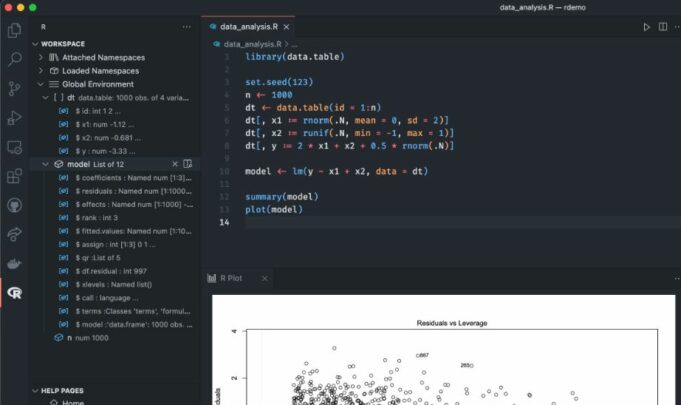The image size is (681, 405).
Task: View the model object in viewer
Action: pyautogui.click(x=188, y=164)
